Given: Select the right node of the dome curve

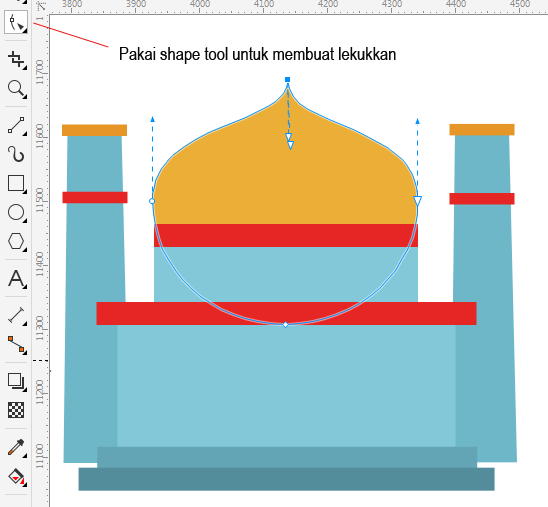Looking at the screenshot, I should point(417,201).
